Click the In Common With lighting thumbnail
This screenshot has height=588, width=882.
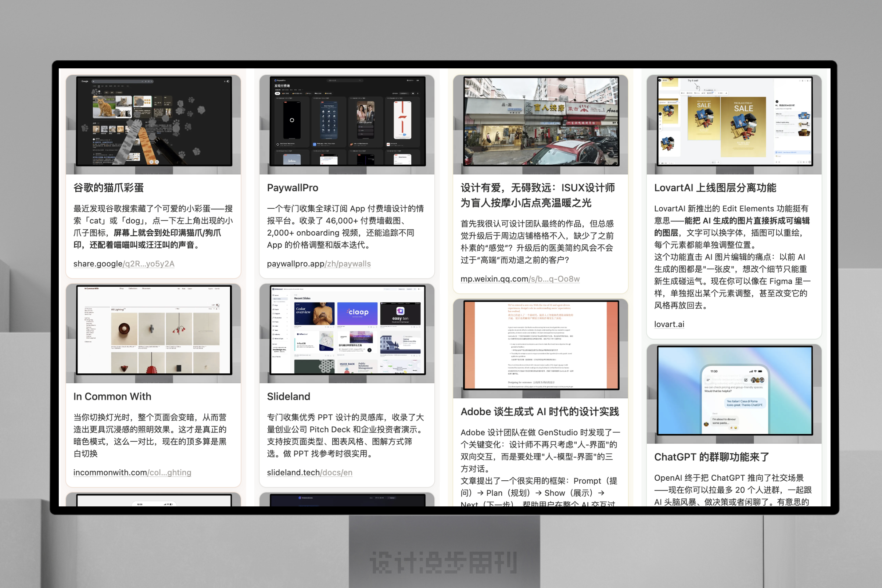click(x=154, y=330)
